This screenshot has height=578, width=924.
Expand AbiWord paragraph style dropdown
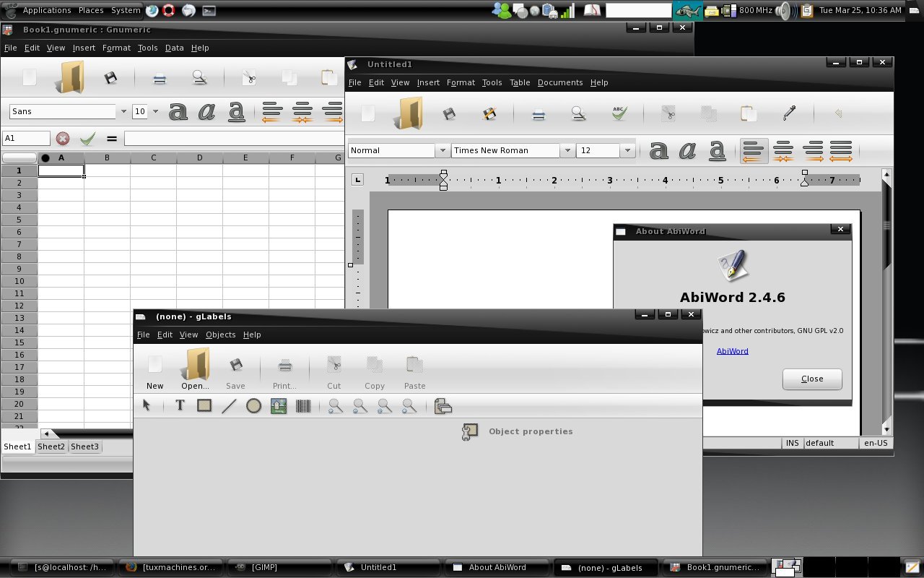(442, 150)
